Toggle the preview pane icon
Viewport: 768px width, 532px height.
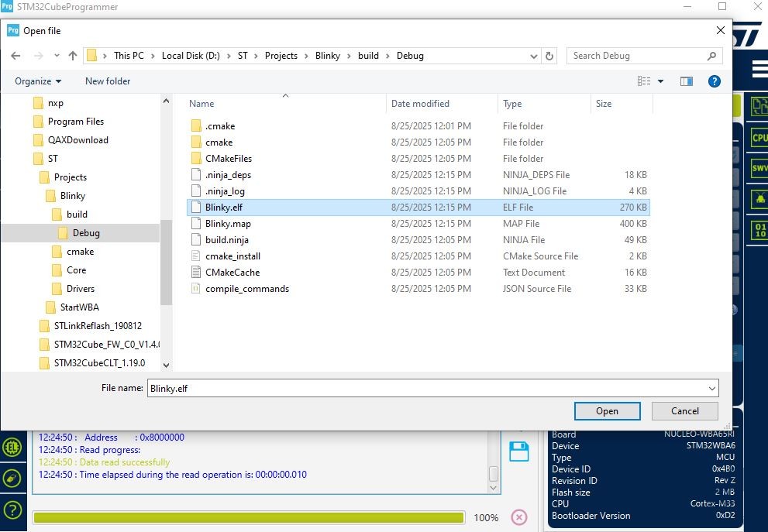tap(687, 81)
